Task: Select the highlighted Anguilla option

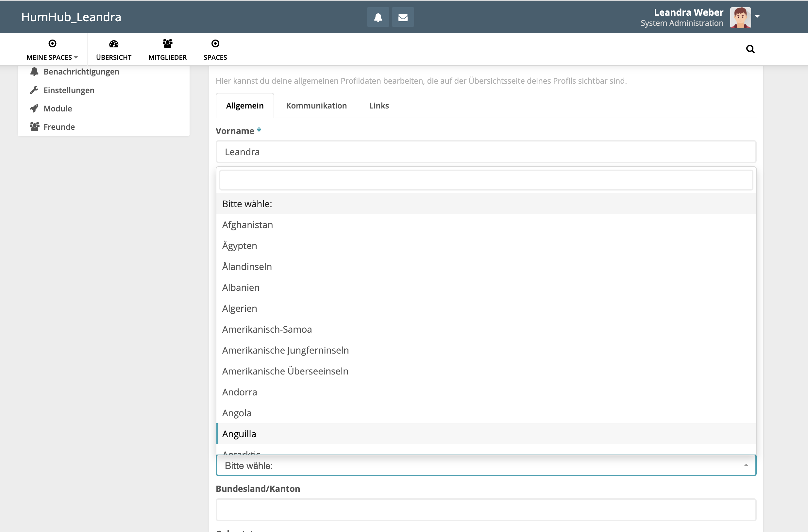Action: point(239,434)
